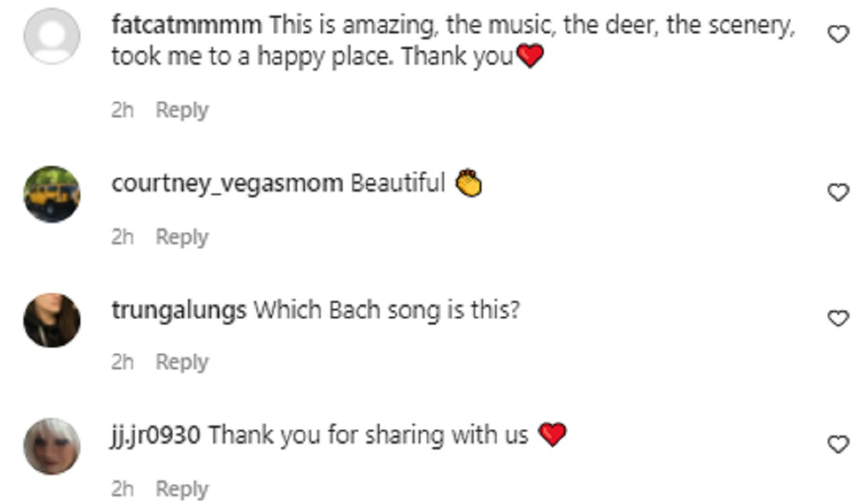Select the 2h timestamp under jj.jr0930's comment
Viewport: 855px width, 504px height.
[x=123, y=489]
